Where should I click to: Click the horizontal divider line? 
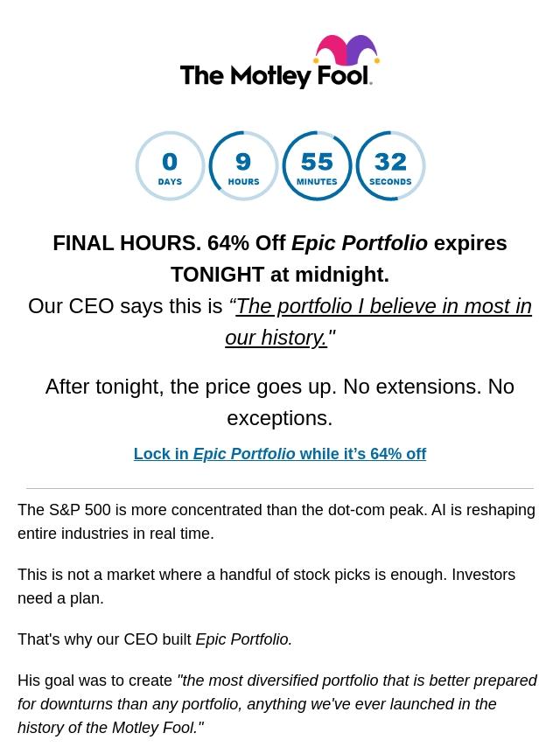click(279, 488)
